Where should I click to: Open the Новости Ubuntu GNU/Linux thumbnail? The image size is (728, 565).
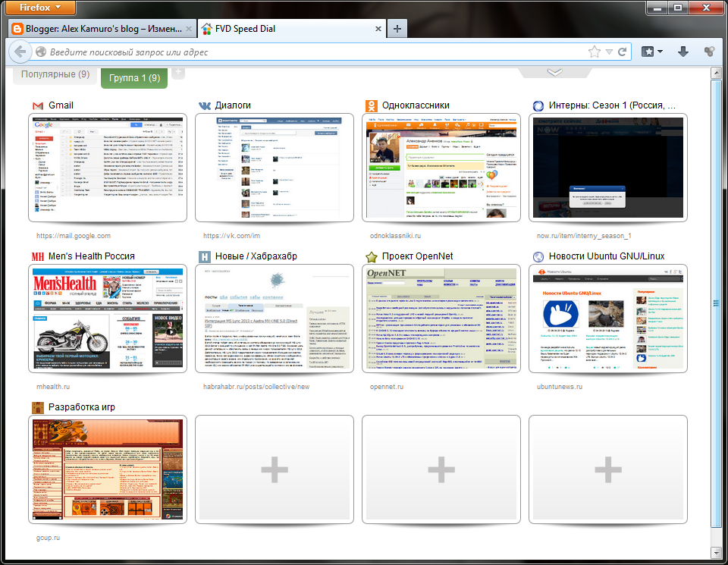[x=607, y=319]
